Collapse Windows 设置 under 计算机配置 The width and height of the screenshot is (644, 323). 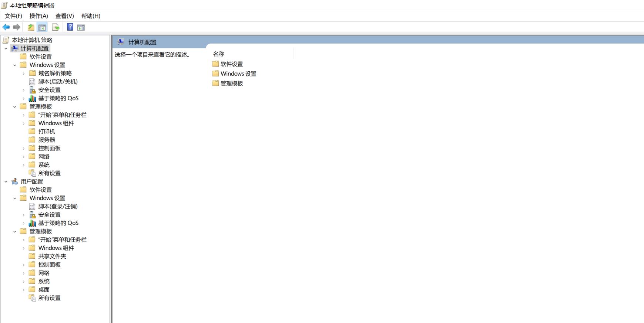[x=15, y=65]
